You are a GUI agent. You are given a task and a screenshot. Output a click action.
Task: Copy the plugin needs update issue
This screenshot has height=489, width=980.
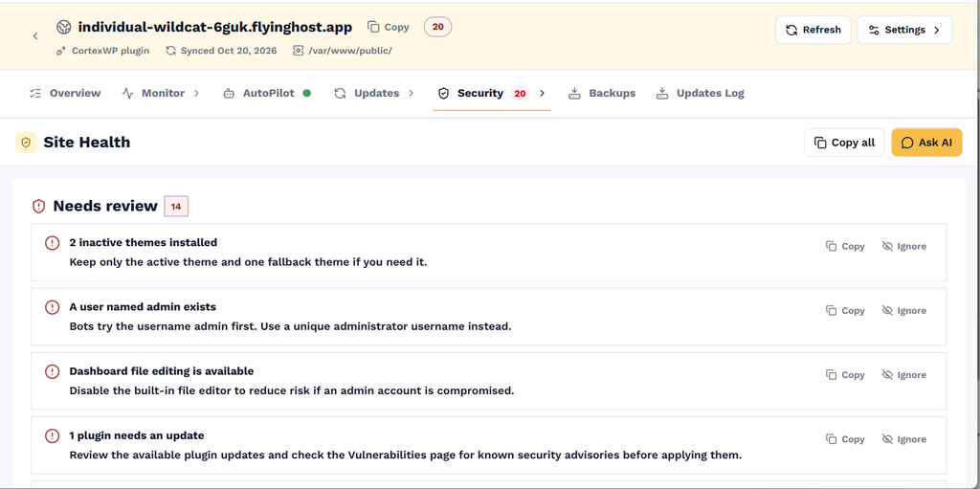(x=845, y=439)
